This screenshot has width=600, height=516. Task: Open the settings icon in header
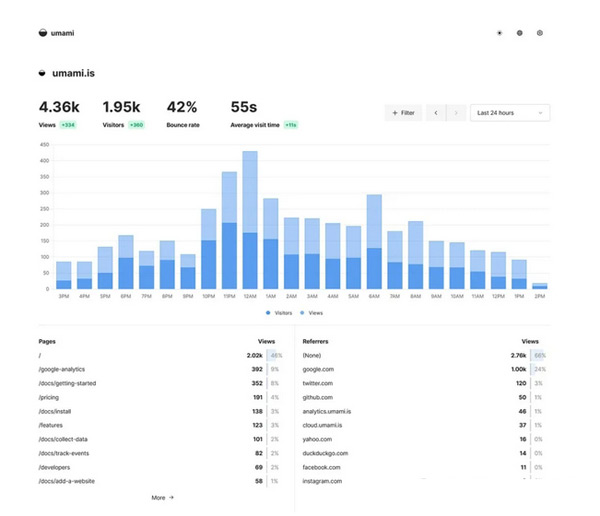pyautogui.click(x=540, y=33)
